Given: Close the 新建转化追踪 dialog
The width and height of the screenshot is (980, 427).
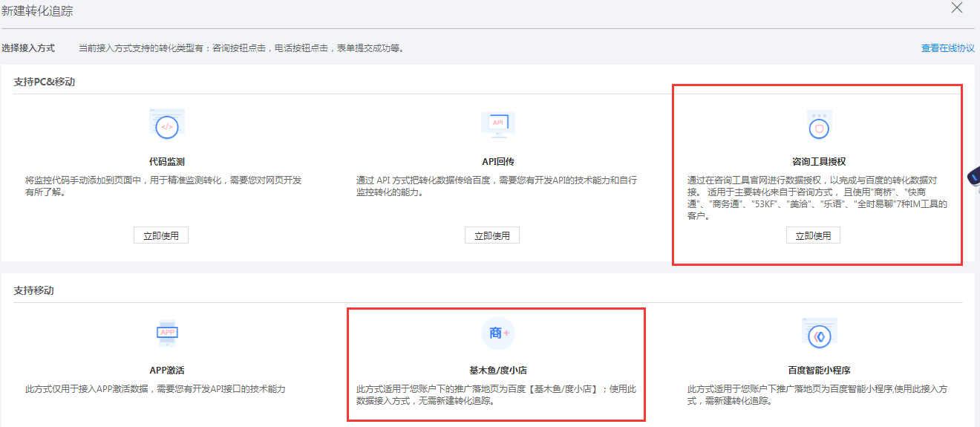Looking at the screenshot, I should tap(957, 8).
